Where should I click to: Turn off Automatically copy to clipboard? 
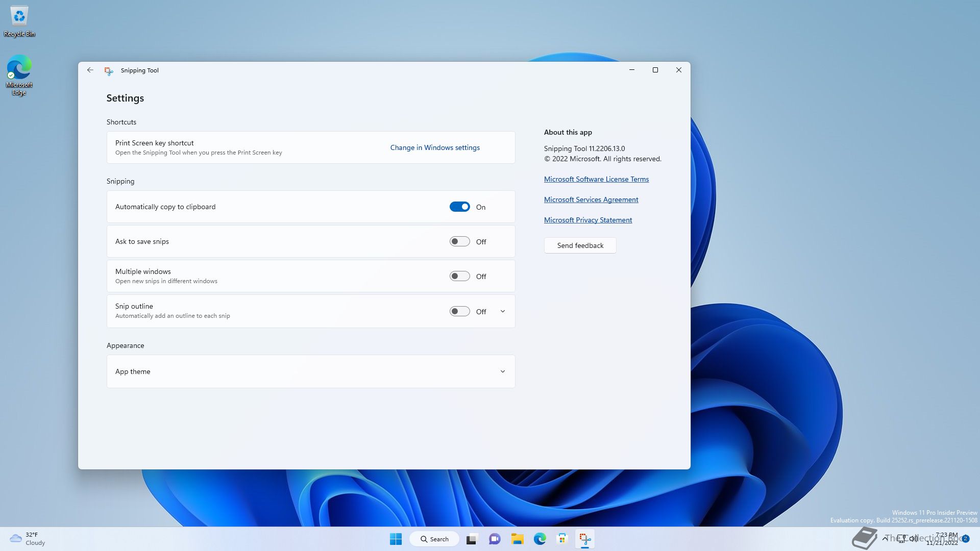point(459,207)
